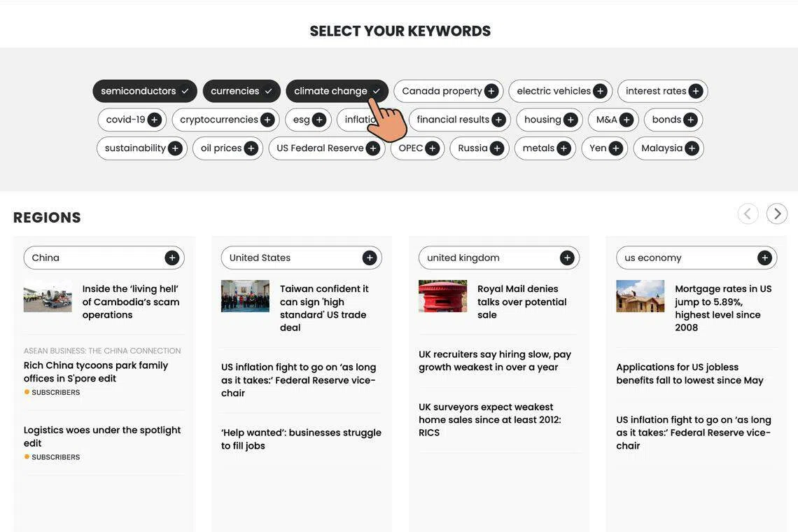This screenshot has width=798, height=532.
Task: Select the united kingdom region label
Action: click(463, 258)
